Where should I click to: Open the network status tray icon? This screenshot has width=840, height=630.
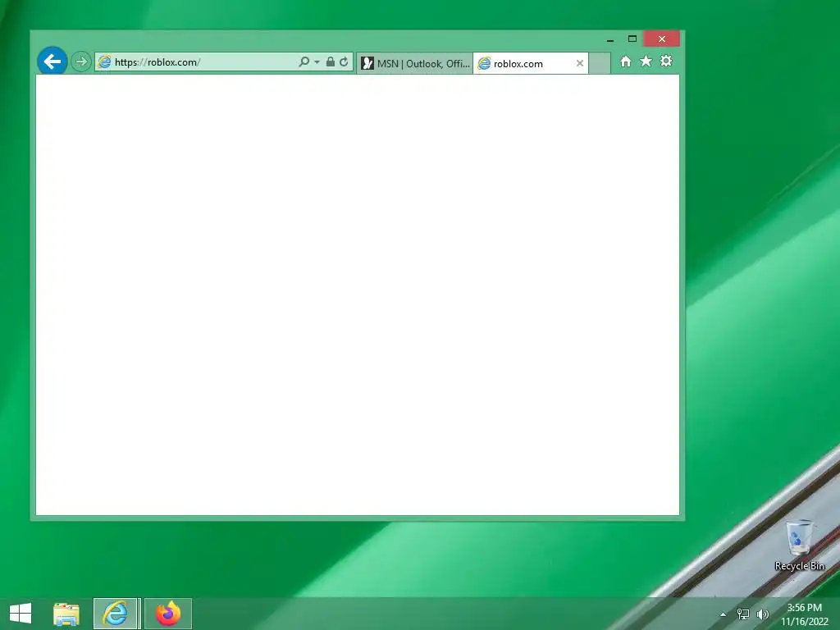click(743, 614)
